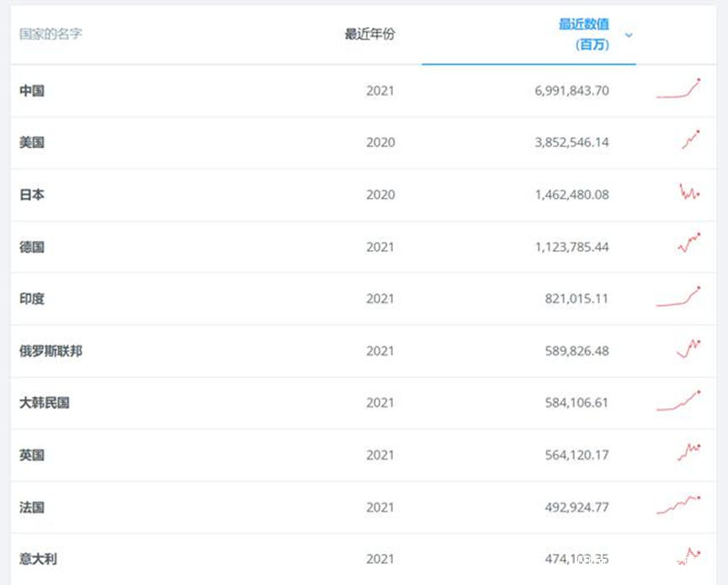
Task: View the sparkline trend chart for 日本
Action: point(690,191)
